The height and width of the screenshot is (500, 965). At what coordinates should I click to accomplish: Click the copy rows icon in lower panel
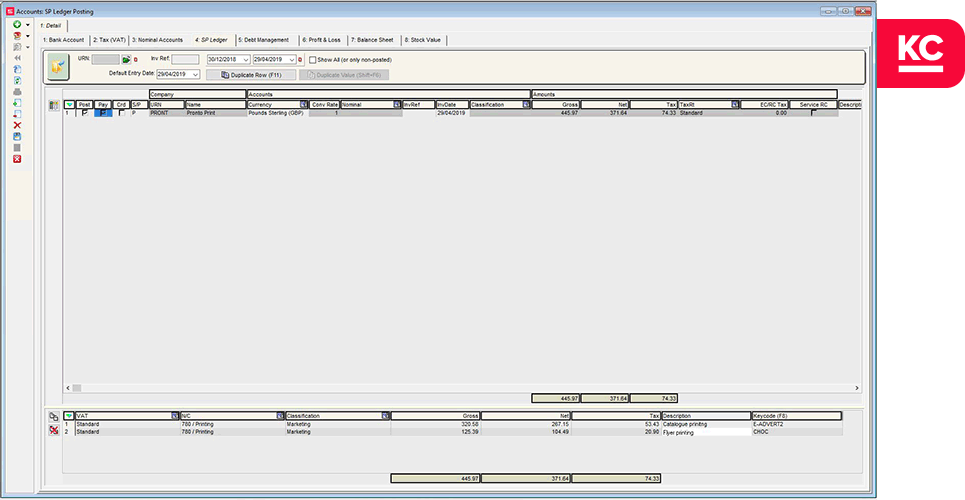pyautogui.click(x=54, y=417)
